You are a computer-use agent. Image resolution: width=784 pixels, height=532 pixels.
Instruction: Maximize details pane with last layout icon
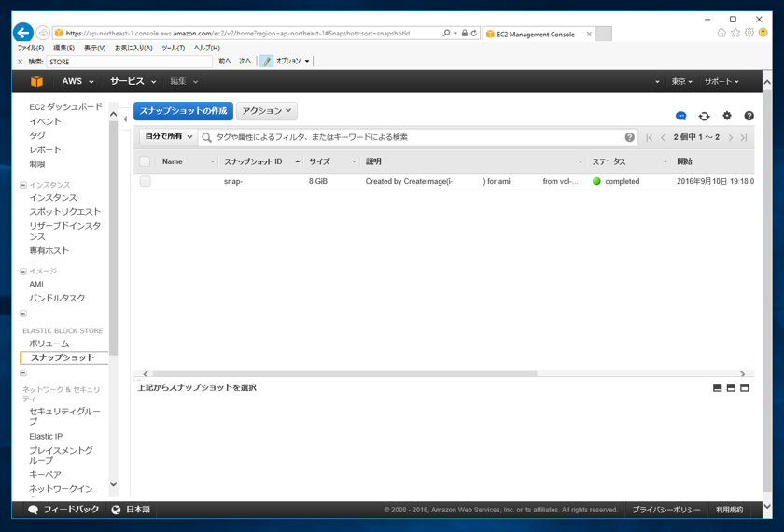(745, 387)
